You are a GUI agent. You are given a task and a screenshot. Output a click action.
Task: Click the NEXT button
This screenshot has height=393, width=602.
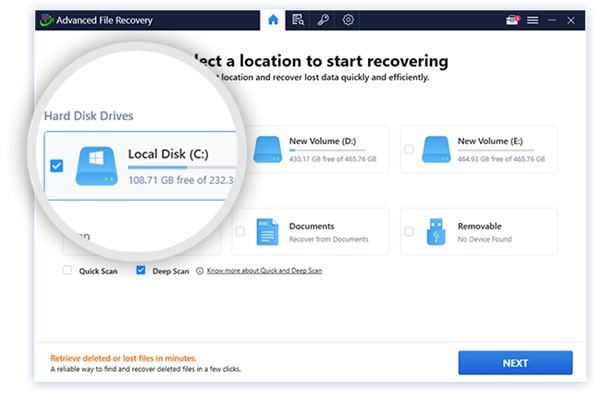pyautogui.click(x=515, y=363)
